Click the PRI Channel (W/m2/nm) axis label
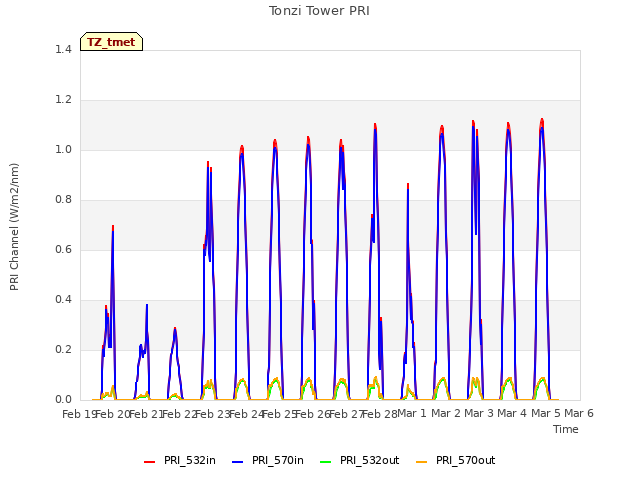This screenshot has height=480, width=640. (x=14, y=227)
